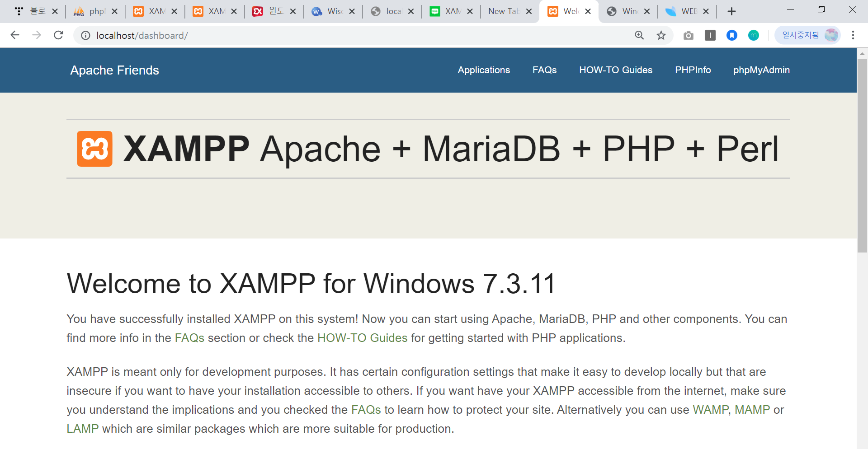Viewport: 868px width, 449px height.
Task: Open HOW-TO Guides in the top navigation
Action: tap(616, 70)
